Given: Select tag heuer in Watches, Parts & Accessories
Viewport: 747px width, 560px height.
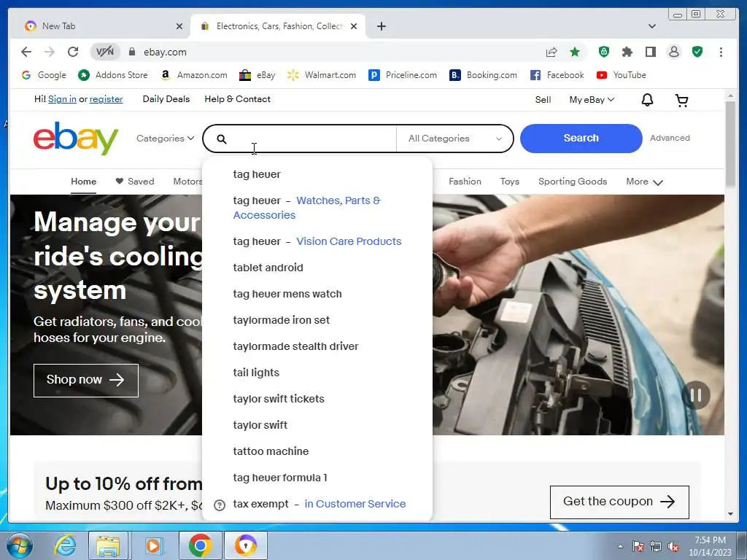Looking at the screenshot, I should tap(317, 208).
